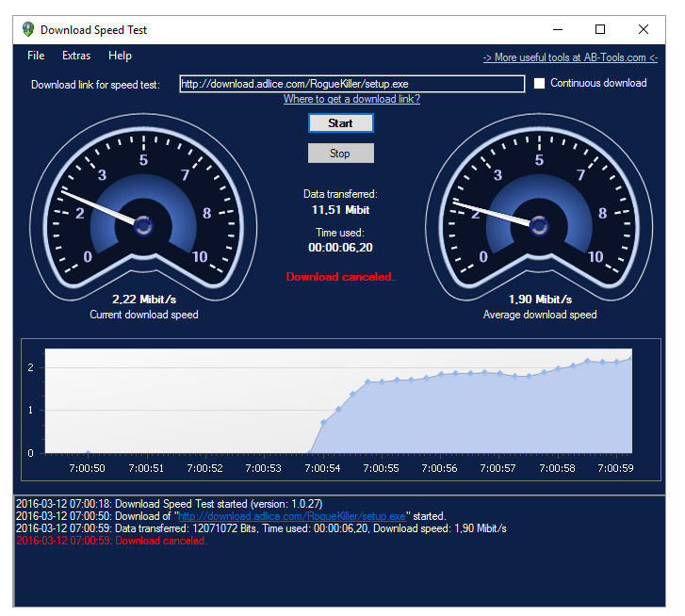The width and height of the screenshot is (685, 616).
Task: Click the red 'Download canceled' log entry
Action: click(x=110, y=541)
